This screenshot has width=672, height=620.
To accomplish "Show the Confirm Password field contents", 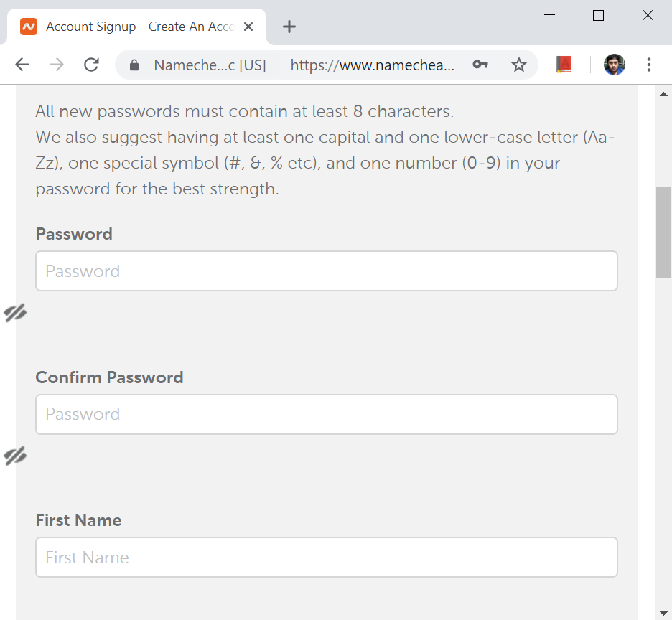I will click(15, 456).
